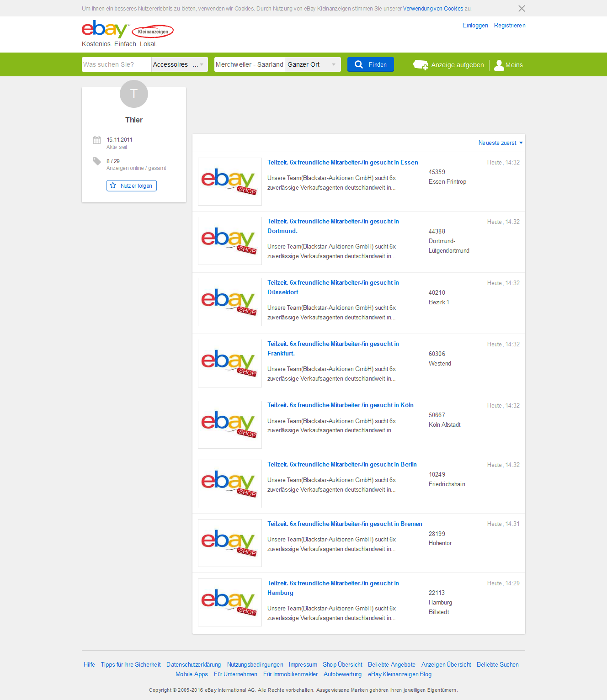Click the thumbnail of the Köln listing
Viewport: 607px width, 700px height.
(230, 424)
